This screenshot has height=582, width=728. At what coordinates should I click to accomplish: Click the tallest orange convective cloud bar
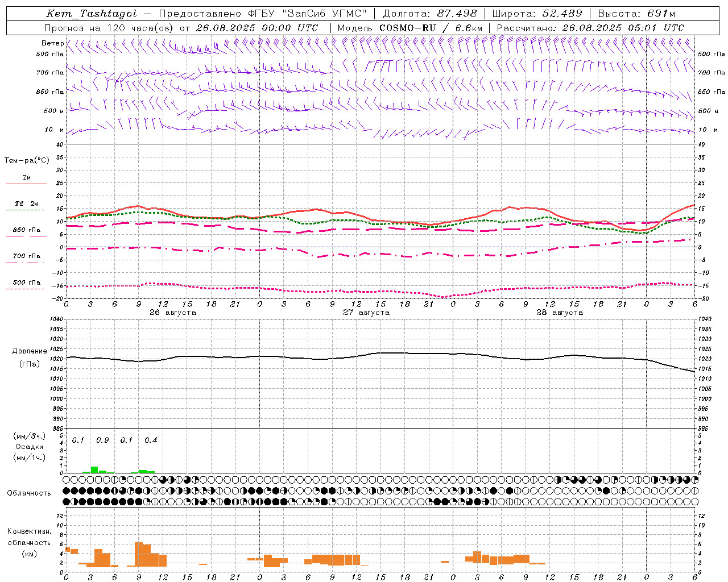[139, 555]
